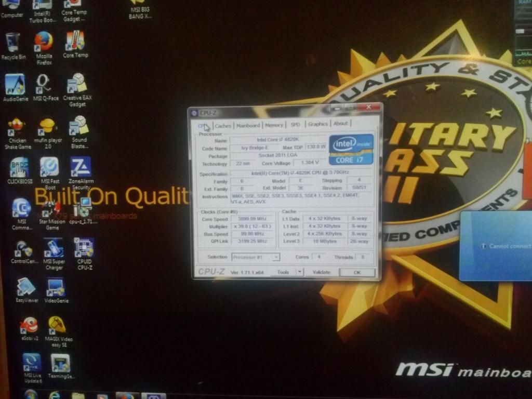Select the cpu-z_1.71 installer file icon
Screen dimensions: 532x399
coord(83,211)
